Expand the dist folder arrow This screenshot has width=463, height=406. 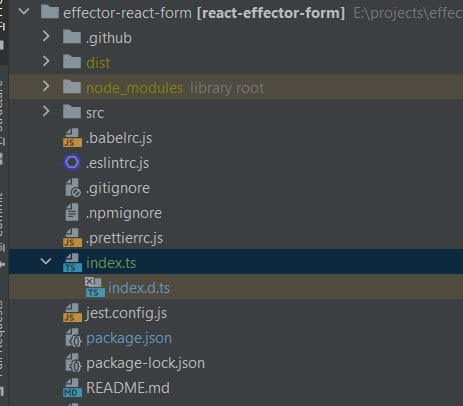[46, 62]
